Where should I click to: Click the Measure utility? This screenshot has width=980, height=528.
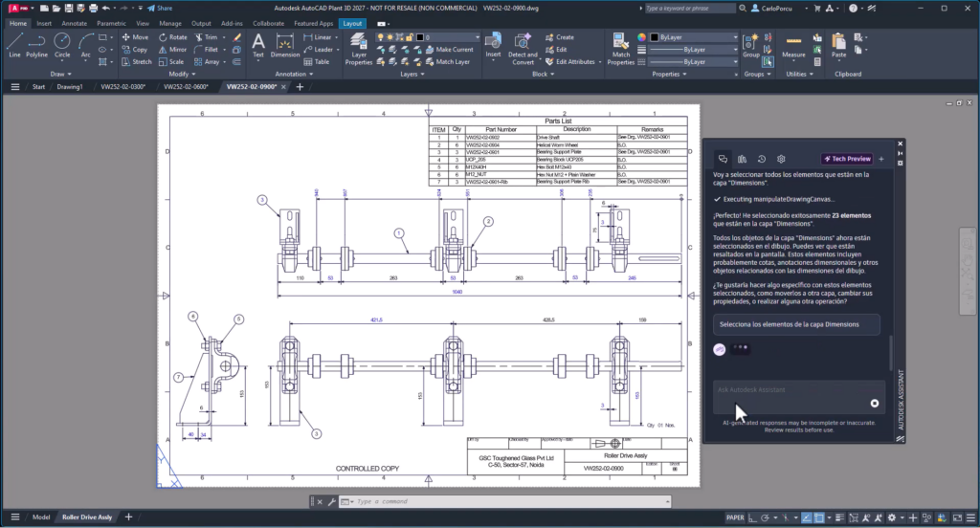click(793, 46)
